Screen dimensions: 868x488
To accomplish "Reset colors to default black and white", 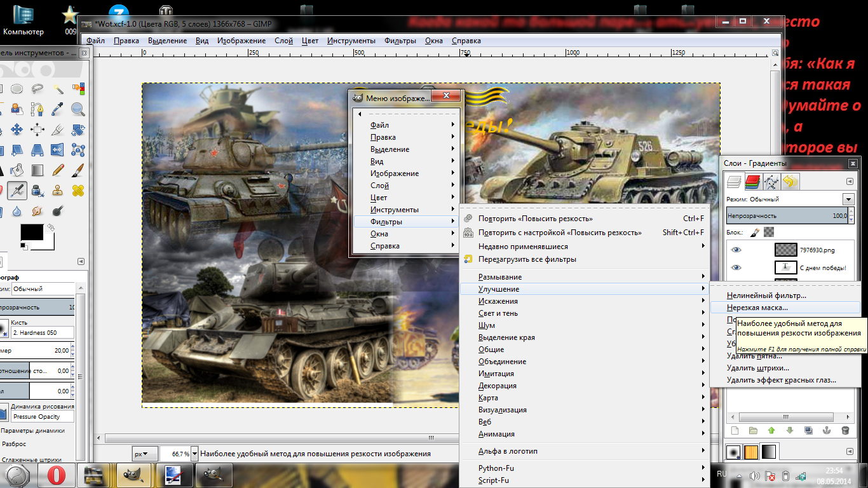I will (x=24, y=246).
